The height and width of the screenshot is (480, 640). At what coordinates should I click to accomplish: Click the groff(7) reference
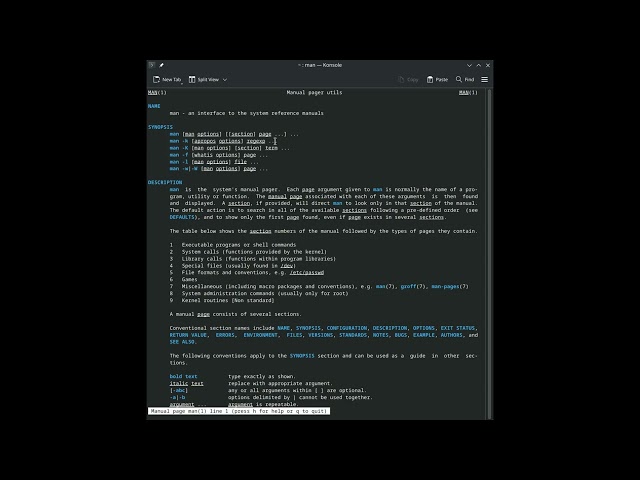(x=412, y=287)
